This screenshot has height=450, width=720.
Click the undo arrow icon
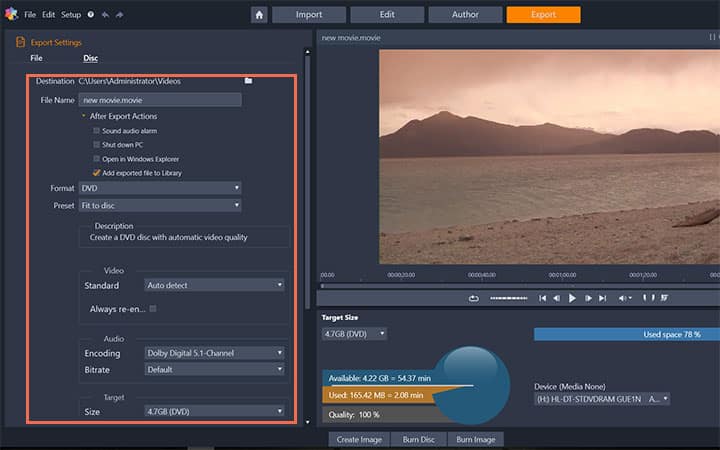click(105, 15)
